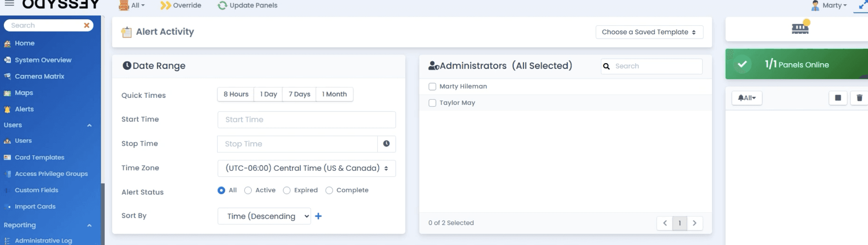868x245 pixels.
Task: Open Camera Matrix in sidebar menu
Action: click(x=39, y=76)
